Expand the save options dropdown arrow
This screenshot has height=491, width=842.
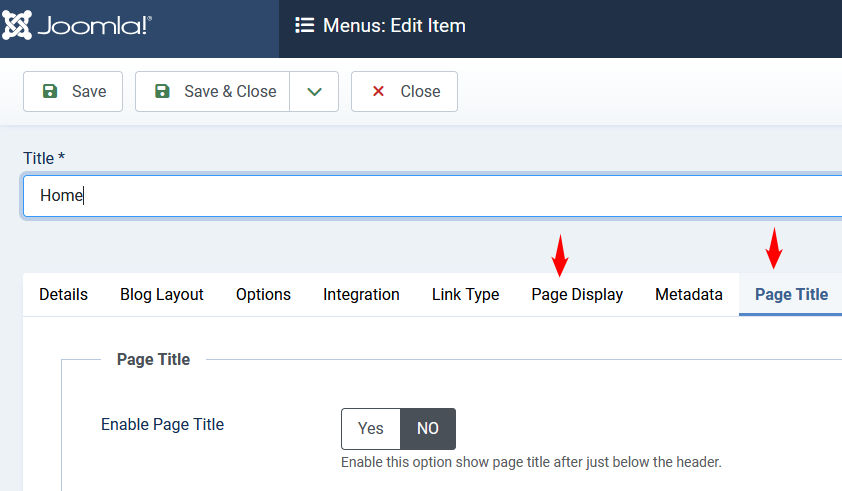tap(314, 91)
